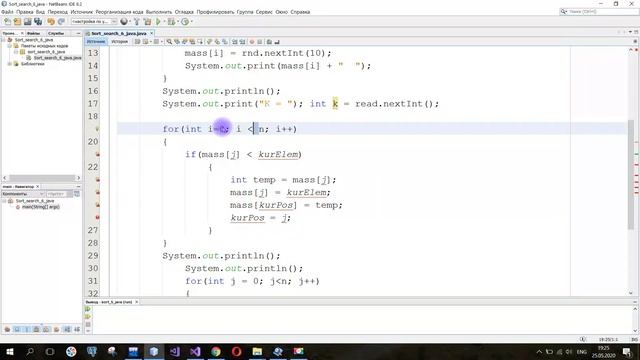Open the Отладка menu
The image size is (640, 360).
tap(184, 12)
